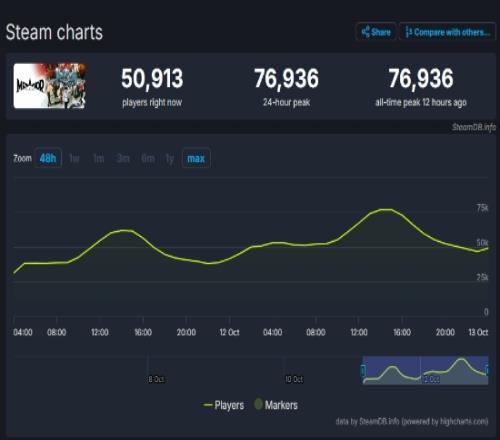Select the 1y zoom range
The height and width of the screenshot is (440, 500).
coord(170,159)
